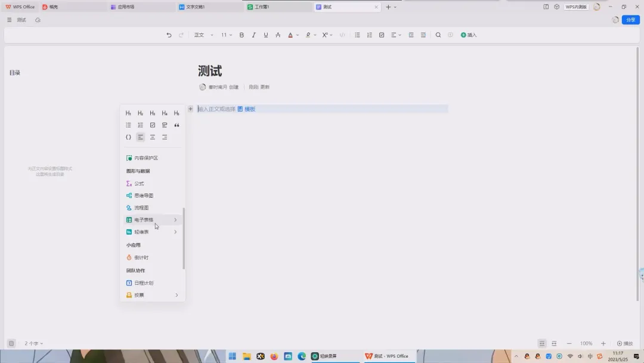Apply Heading 2 from popup menu

coord(141,113)
